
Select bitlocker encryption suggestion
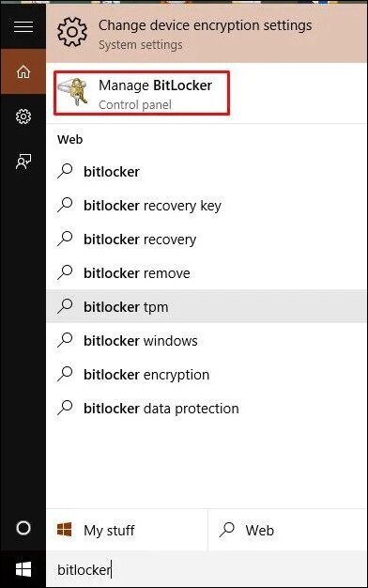[207, 374]
